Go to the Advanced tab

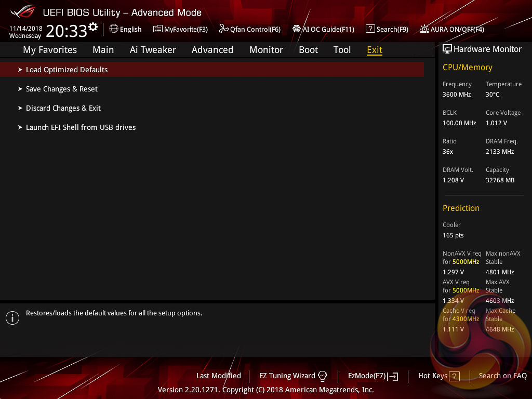coord(212,50)
